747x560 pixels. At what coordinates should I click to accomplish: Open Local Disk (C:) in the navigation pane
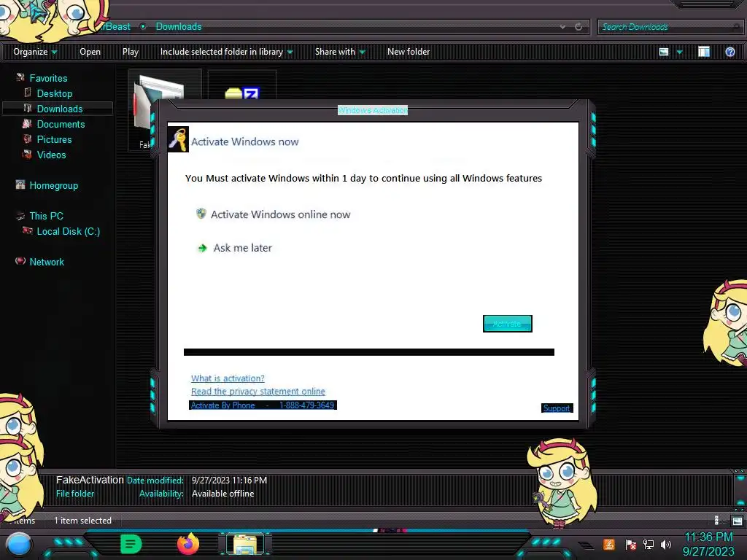click(69, 231)
